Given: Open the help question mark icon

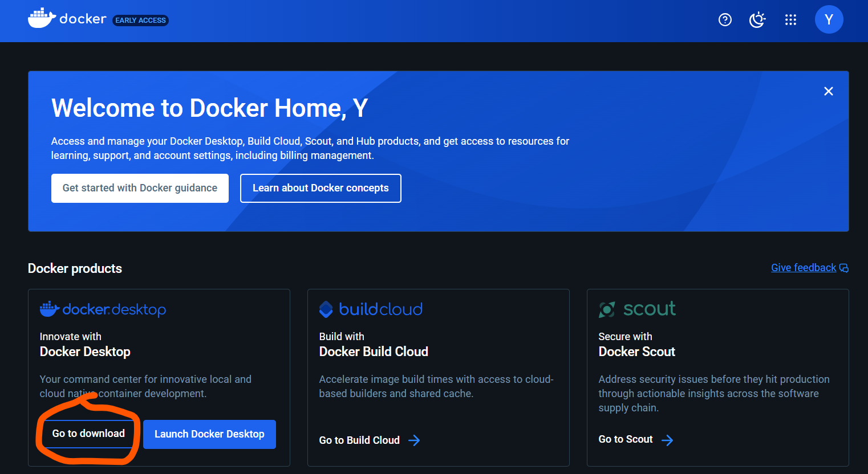Looking at the screenshot, I should coord(725,20).
